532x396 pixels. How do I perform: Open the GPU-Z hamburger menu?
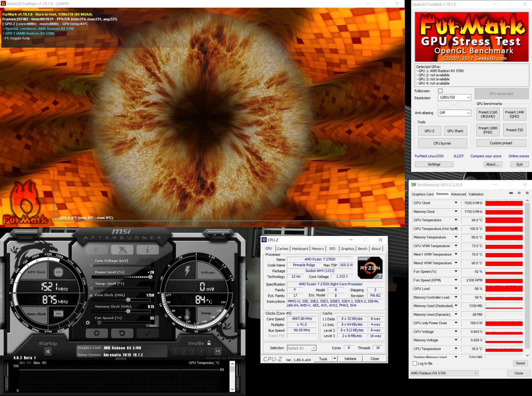pos(527,193)
